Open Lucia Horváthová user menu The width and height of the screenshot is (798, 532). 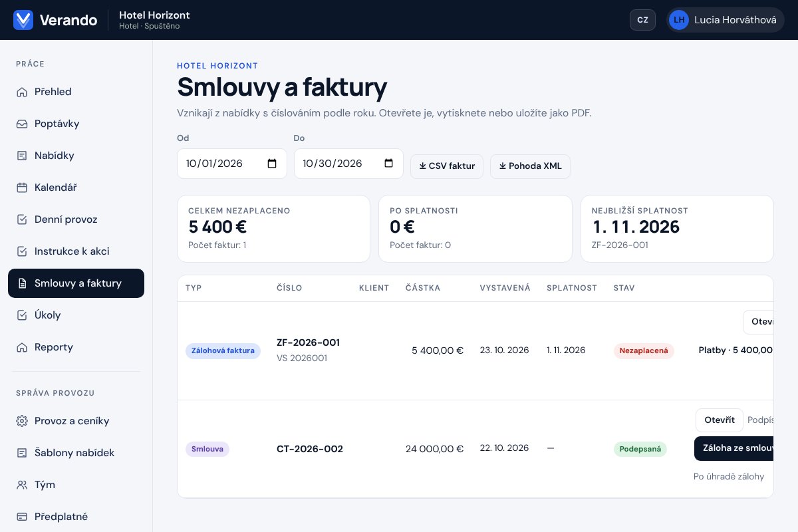(x=726, y=20)
